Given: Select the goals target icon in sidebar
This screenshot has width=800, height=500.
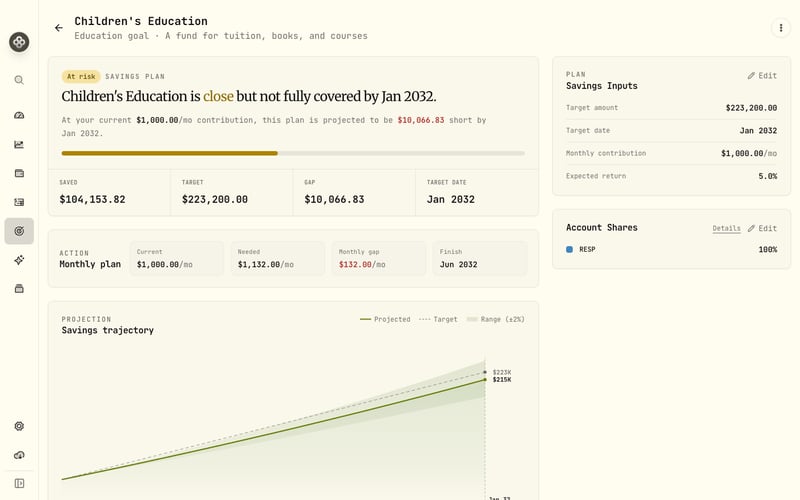Looking at the screenshot, I should [19, 231].
